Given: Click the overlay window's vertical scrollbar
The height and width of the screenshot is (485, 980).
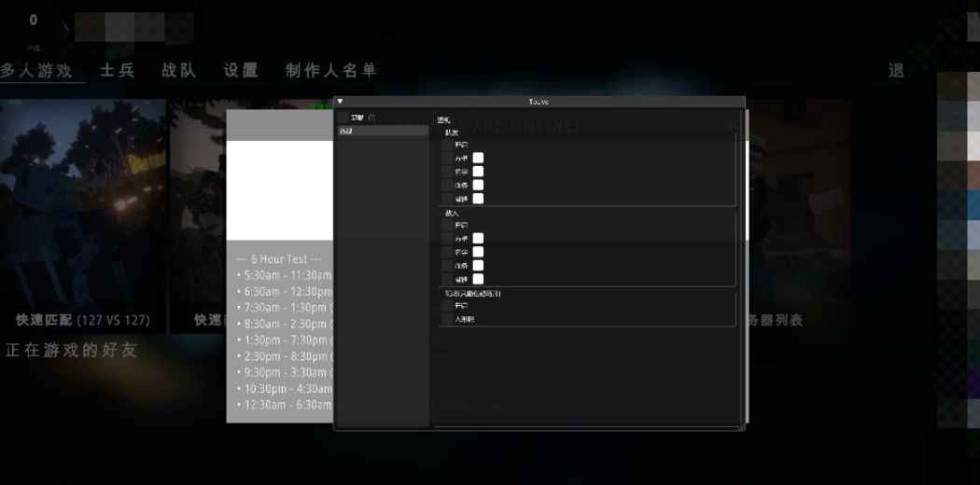Looking at the screenshot, I should point(743,269).
